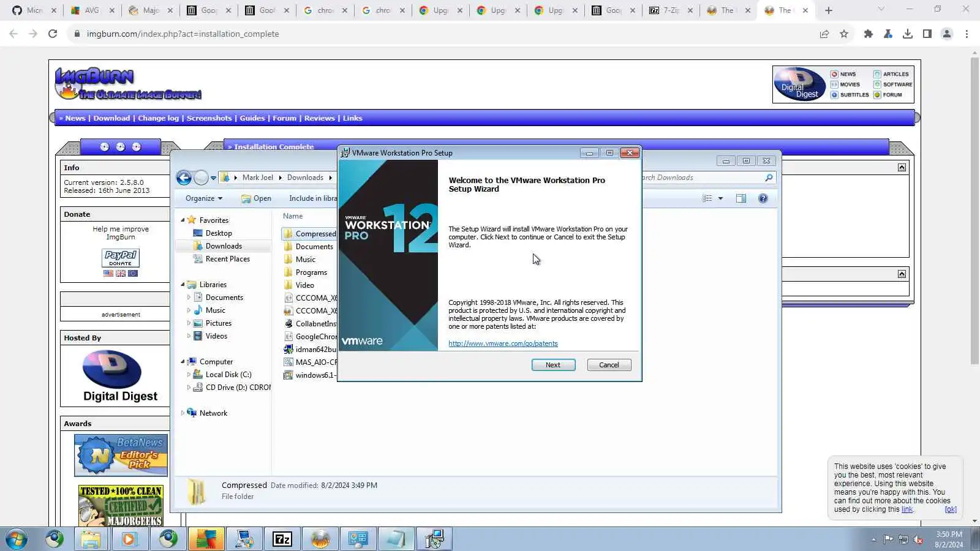Open Guides in ImgBurn navigation

[252, 118]
